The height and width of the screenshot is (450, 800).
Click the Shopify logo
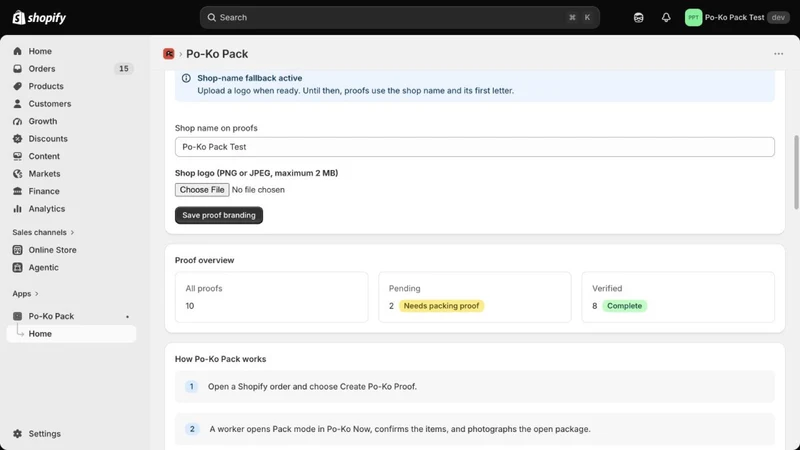[x=39, y=17]
